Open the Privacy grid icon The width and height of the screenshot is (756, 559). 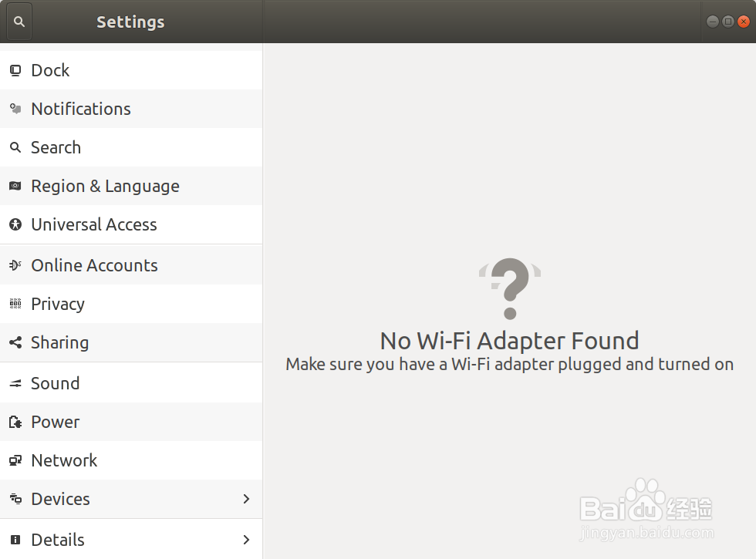[15, 304]
